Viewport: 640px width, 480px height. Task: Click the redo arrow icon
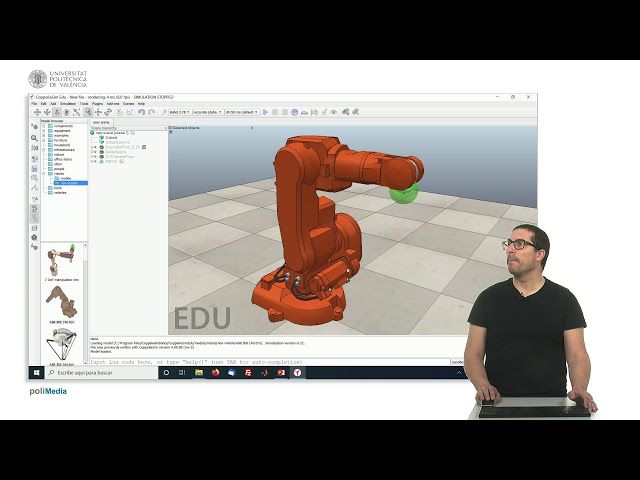151,112
